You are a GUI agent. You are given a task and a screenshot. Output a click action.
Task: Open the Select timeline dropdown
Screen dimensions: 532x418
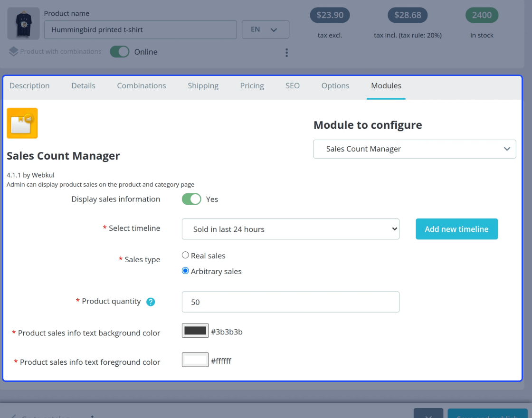click(291, 229)
